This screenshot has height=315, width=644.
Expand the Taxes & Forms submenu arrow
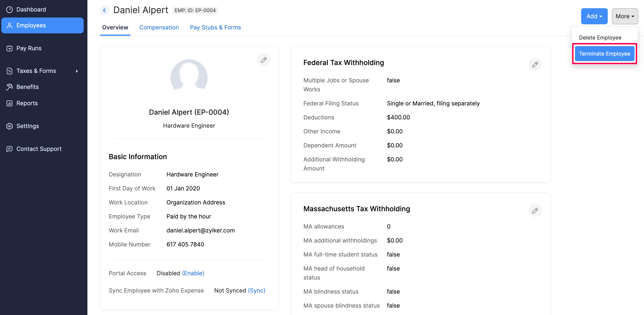point(77,71)
